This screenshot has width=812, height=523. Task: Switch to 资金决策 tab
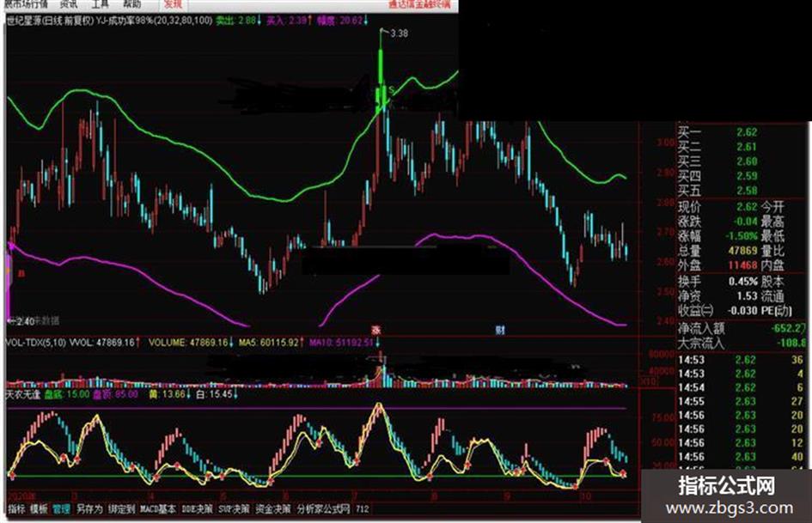(x=273, y=509)
